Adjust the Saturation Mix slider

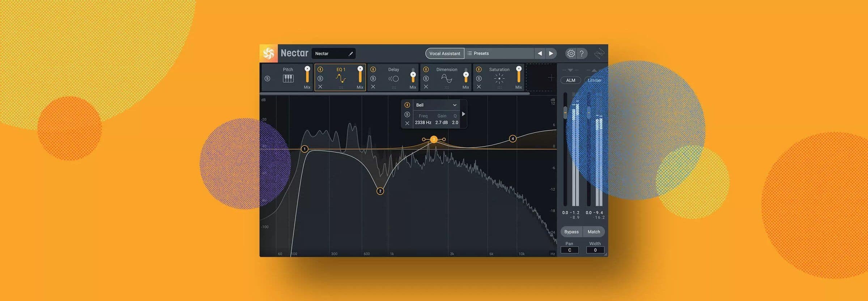(519, 75)
